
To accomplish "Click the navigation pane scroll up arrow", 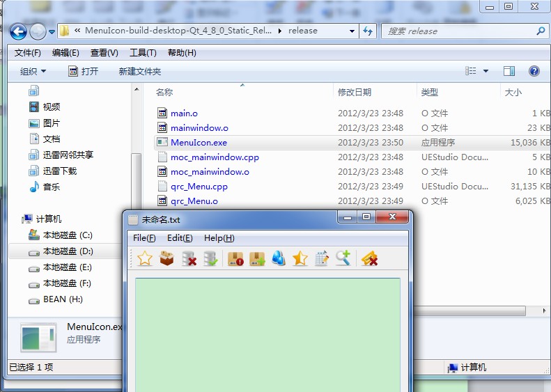I will [x=137, y=89].
